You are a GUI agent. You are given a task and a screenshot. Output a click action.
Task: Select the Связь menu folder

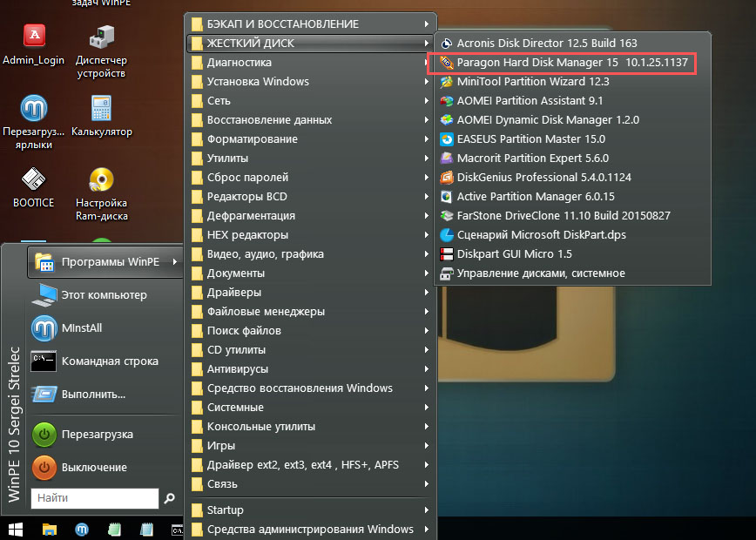point(310,484)
